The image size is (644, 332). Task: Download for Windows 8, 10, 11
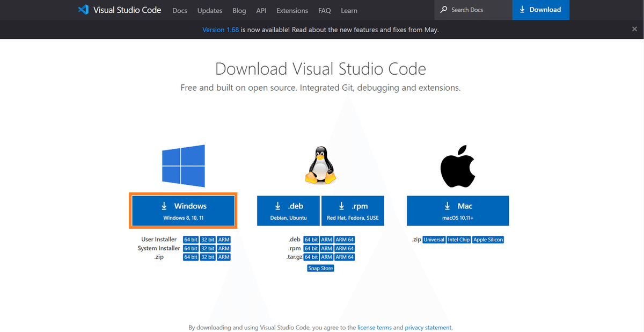pos(184,211)
